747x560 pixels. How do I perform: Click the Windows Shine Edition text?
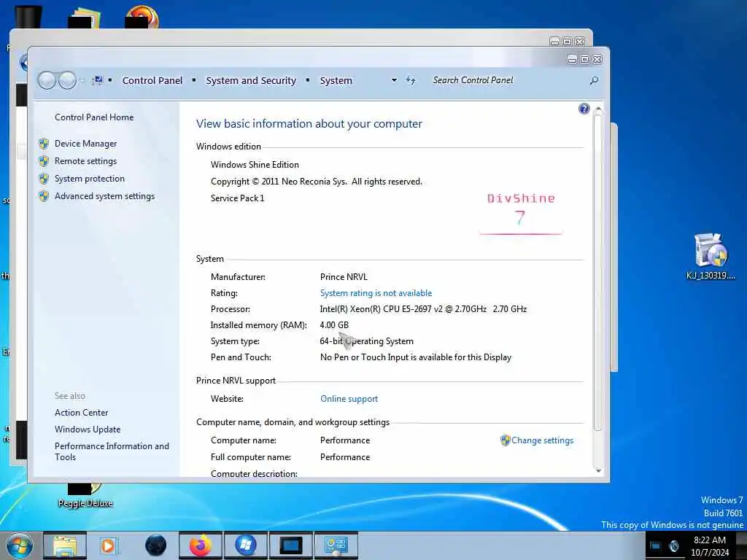[x=255, y=165]
